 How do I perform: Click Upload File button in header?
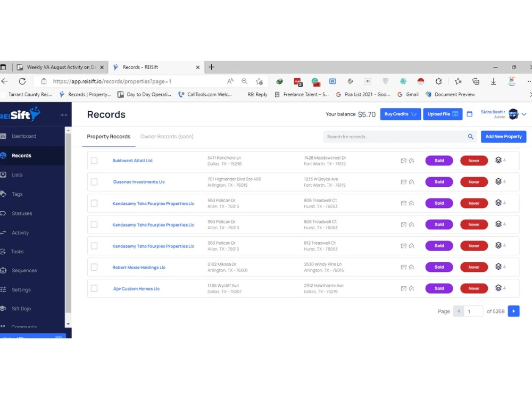[443, 114]
